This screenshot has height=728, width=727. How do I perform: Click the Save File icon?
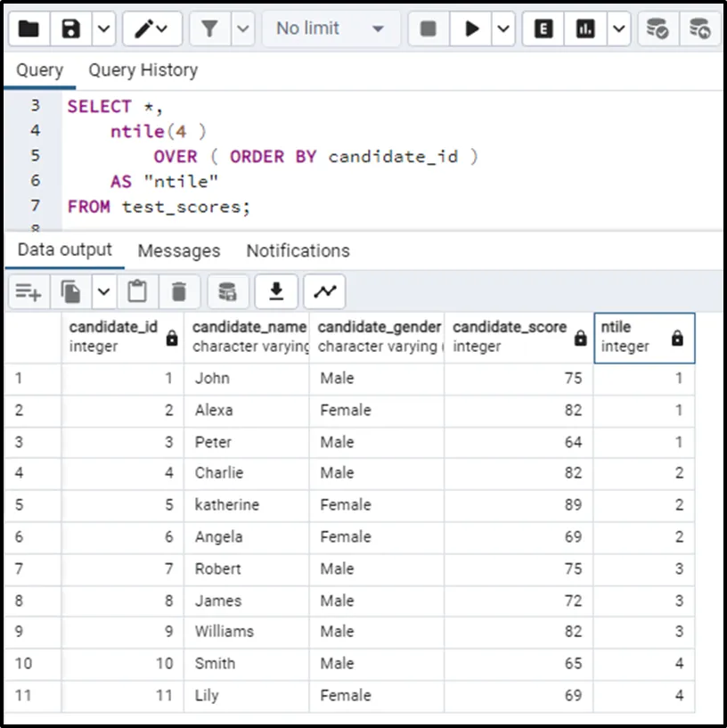point(71,29)
